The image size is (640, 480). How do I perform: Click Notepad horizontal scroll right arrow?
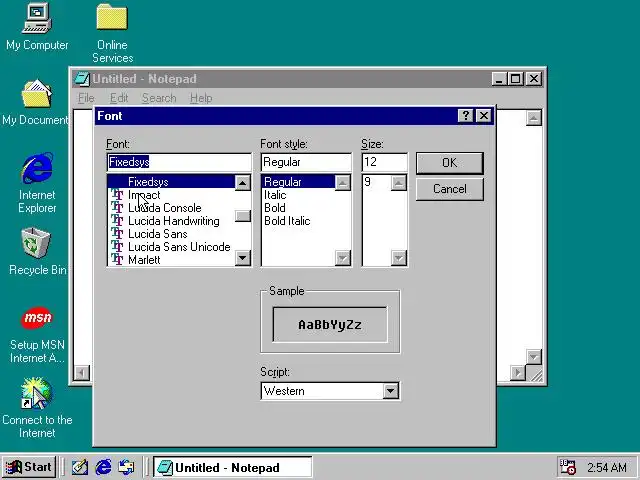tap(518, 373)
